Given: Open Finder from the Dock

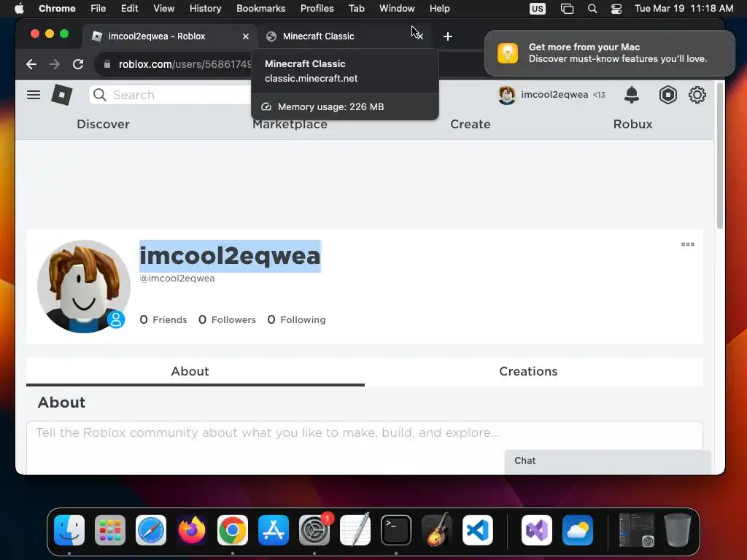Looking at the screenshot, I should pos(69,530).
